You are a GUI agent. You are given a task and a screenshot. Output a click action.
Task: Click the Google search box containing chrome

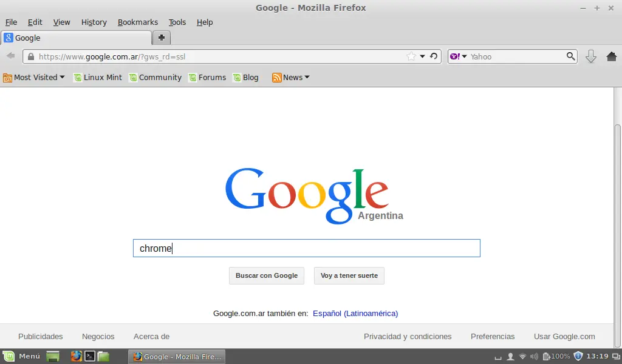coord(307,248)
